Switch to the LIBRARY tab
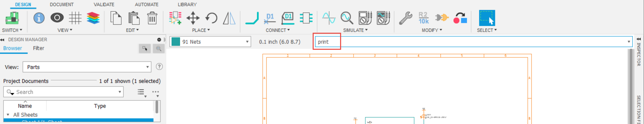 (x=187, y=5)
